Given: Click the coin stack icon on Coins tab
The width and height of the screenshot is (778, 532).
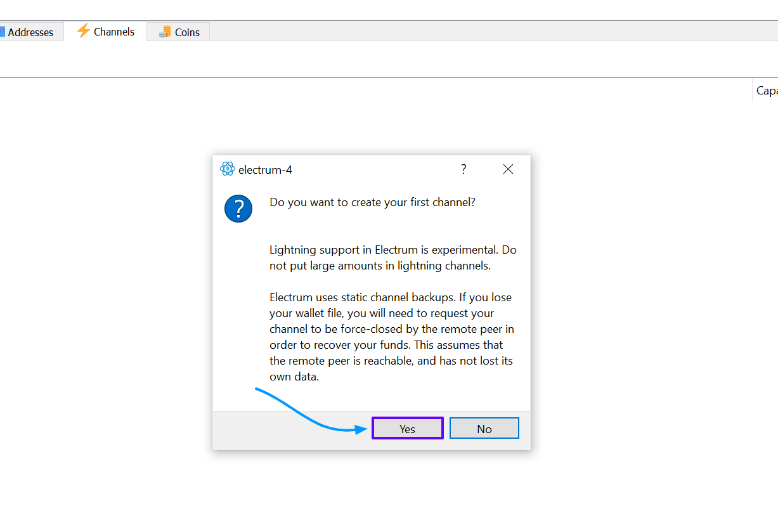Looking at the screenshot, I should (165, 32).
